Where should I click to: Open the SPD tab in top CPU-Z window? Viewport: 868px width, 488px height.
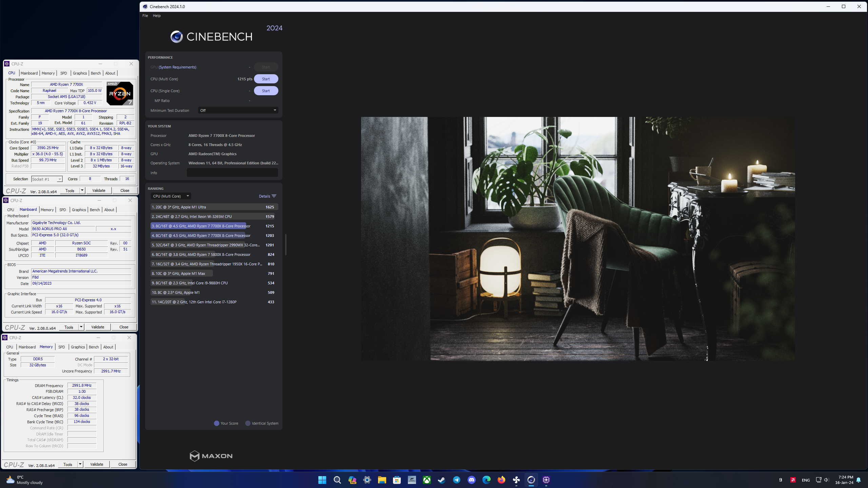64,73
